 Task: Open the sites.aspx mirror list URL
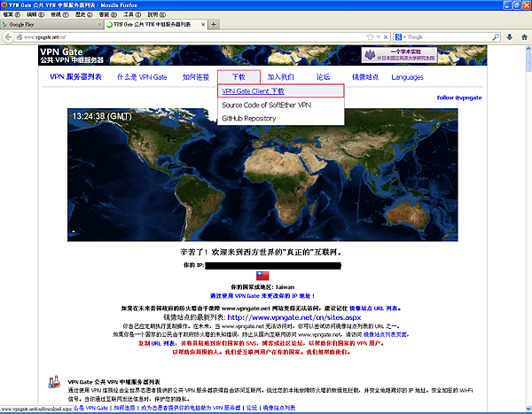[x=293, y=317]
